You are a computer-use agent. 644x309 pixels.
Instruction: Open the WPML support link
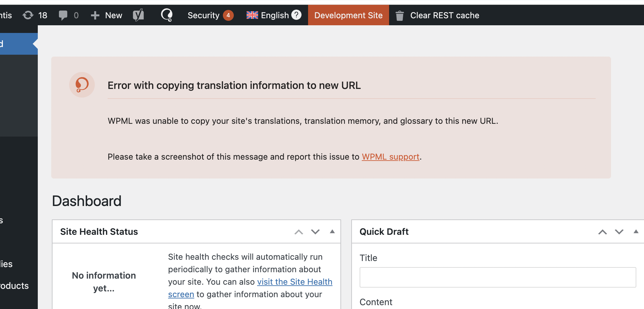click(390, 157)
